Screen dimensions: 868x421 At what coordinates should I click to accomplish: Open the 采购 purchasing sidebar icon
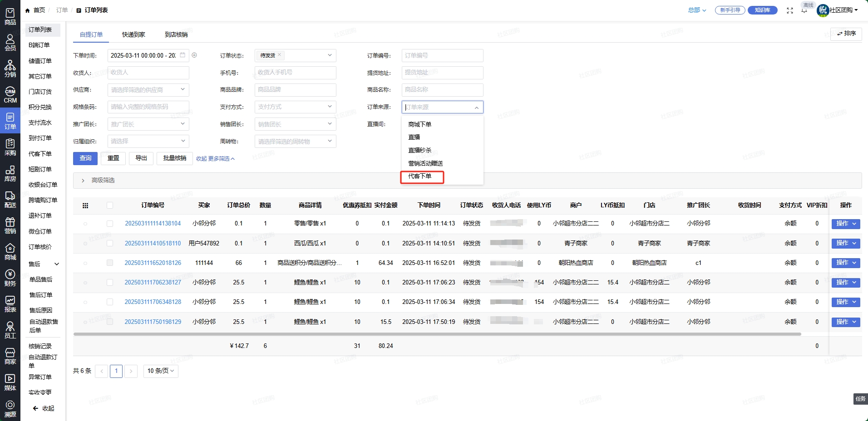(10, 147)
